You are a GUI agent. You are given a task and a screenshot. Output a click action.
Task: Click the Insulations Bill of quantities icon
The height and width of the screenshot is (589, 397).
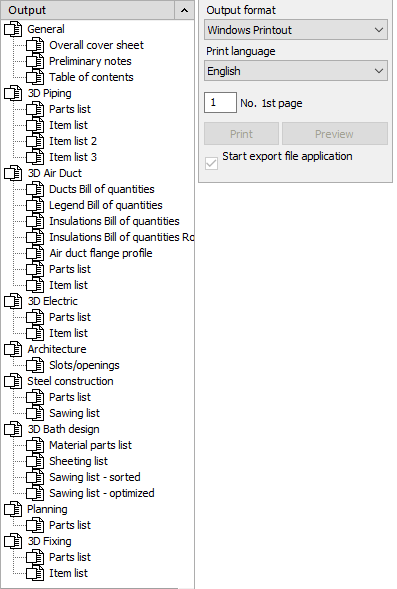[35, 221]
